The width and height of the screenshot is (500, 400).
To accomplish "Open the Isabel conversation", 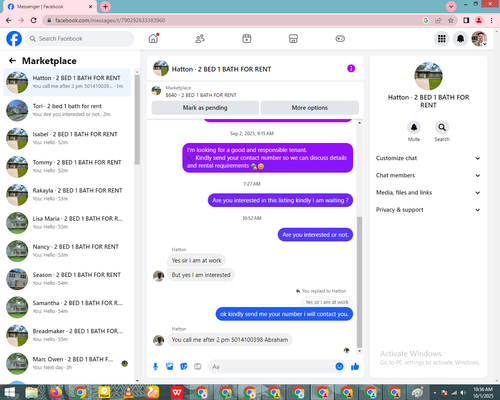I will pos(67,138).
